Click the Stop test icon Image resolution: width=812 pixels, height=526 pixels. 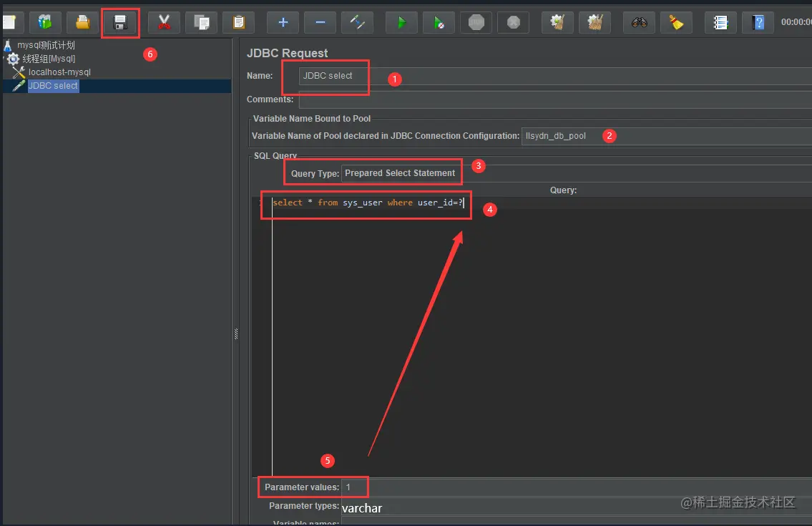pos(476,22)
